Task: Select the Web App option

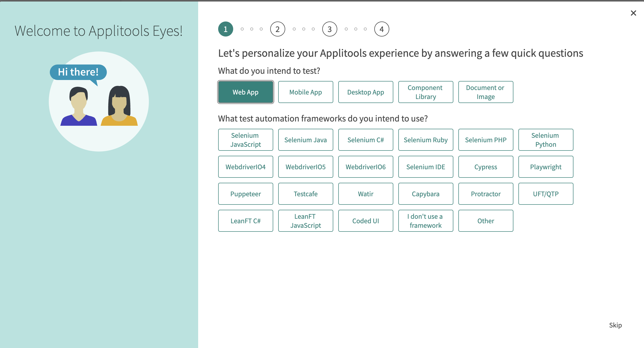Action: [246, 92]
